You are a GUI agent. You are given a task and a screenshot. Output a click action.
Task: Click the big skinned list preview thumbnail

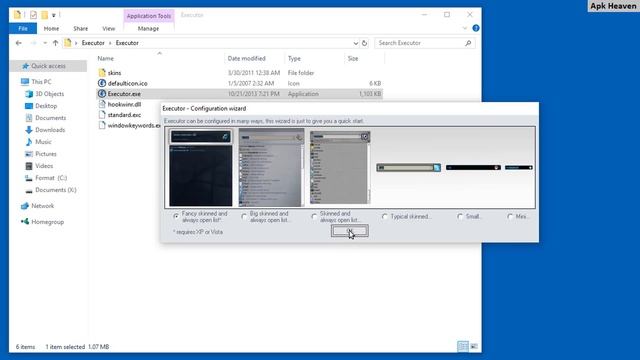271,168
